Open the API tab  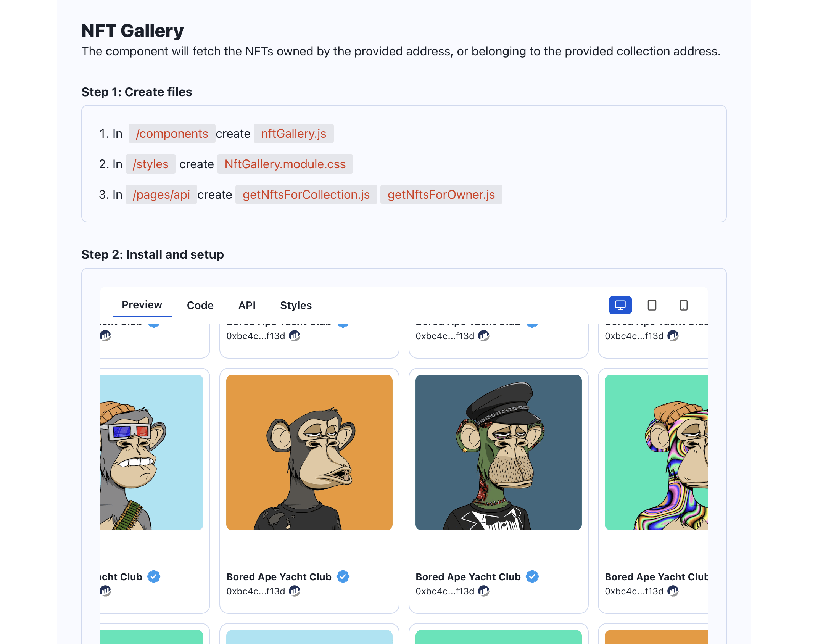pyautogui.click(x=247, y=305)
